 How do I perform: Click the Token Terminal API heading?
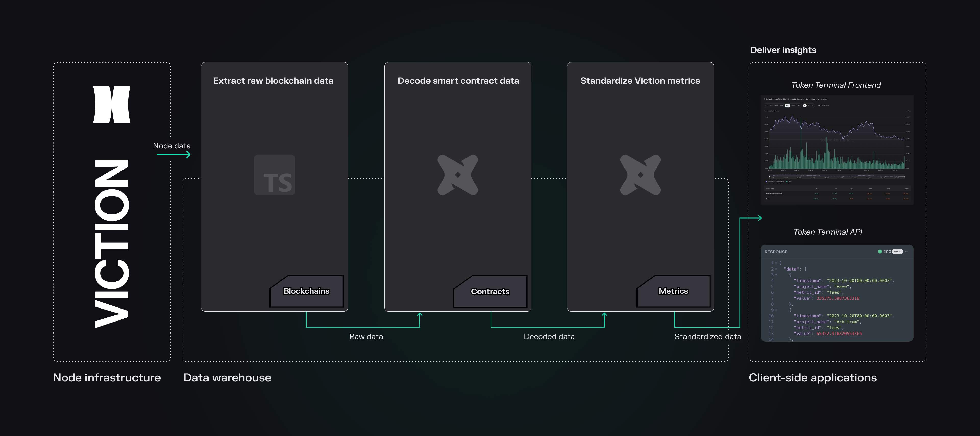pos(827,232)
